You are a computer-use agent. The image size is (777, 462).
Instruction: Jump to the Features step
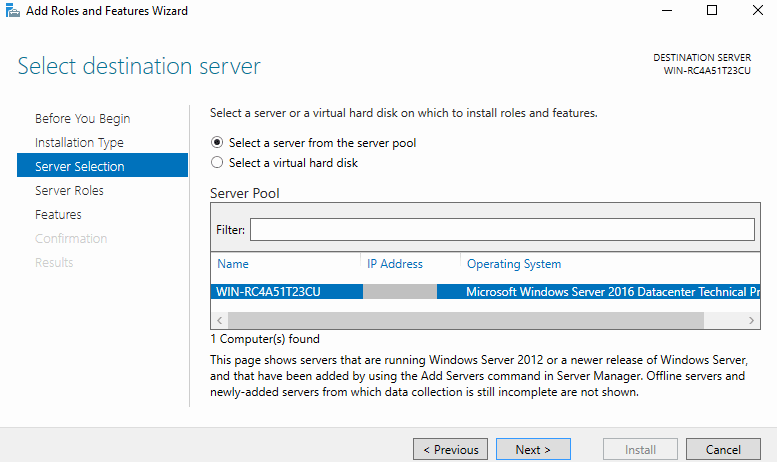(58, 215)
